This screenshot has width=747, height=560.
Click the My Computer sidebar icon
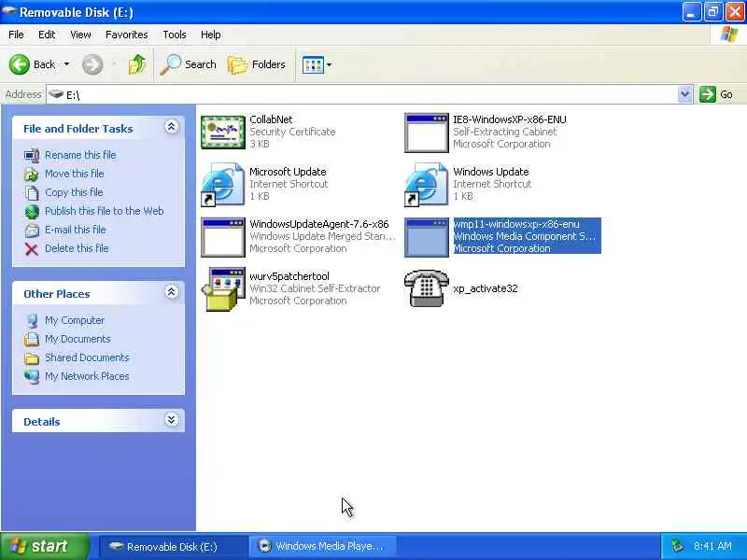tap(32, 321)
